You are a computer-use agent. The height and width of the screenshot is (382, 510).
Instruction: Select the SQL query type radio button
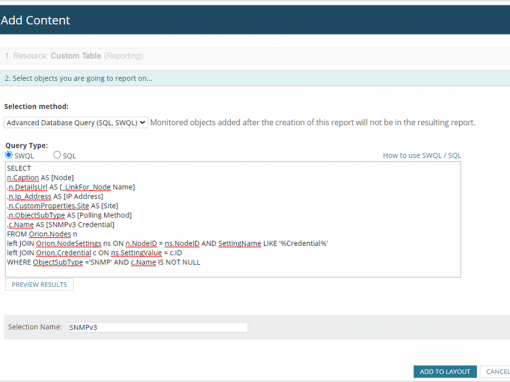[57, 155]
